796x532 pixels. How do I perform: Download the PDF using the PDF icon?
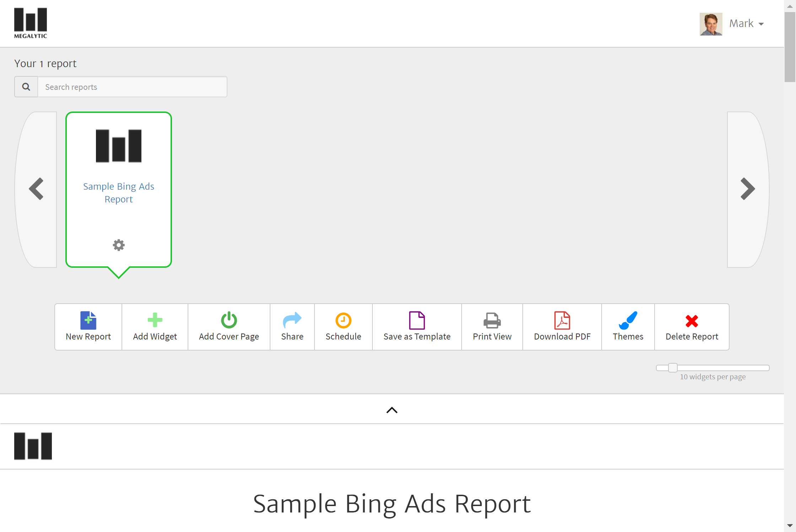(562, 320)
